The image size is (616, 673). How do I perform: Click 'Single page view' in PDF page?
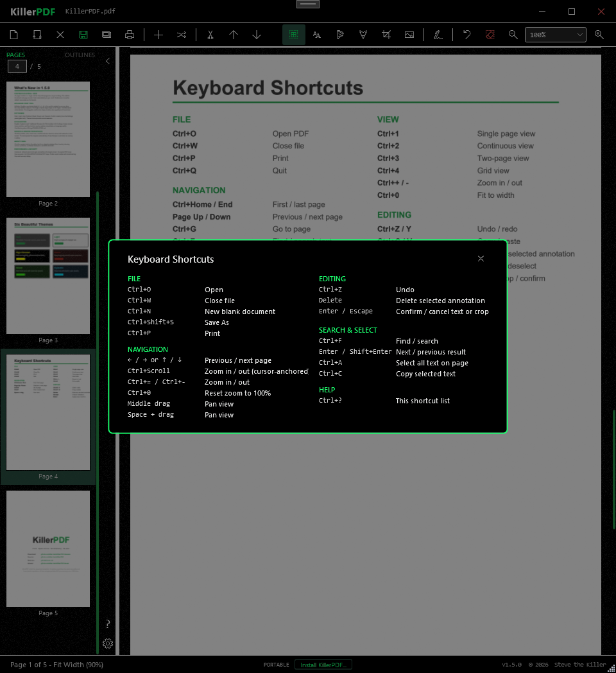[x=506, y=134]
